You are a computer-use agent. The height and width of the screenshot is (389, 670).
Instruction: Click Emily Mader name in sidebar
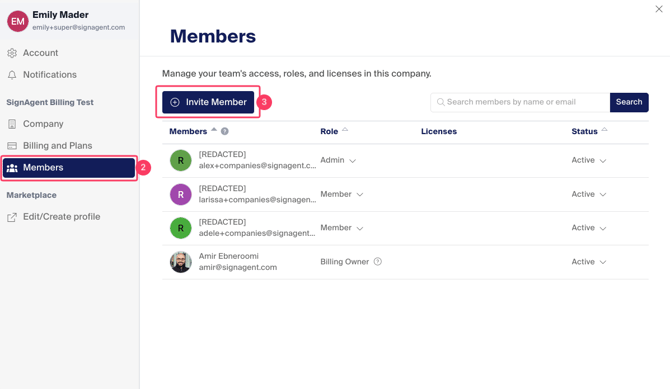click(60, 15)
